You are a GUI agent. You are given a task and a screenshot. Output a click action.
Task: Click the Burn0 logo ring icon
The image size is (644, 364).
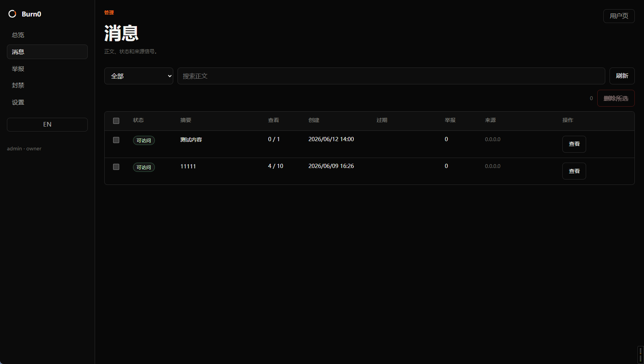click(x=12, y=14)
